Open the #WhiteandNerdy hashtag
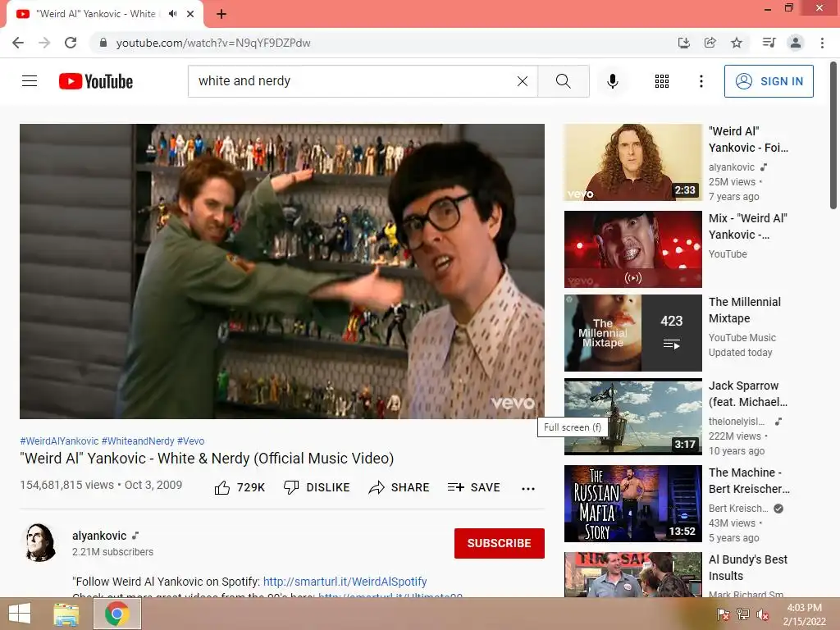Image resolution: width=840 pixels, height=630 pixels. click(x=138, y=441)
